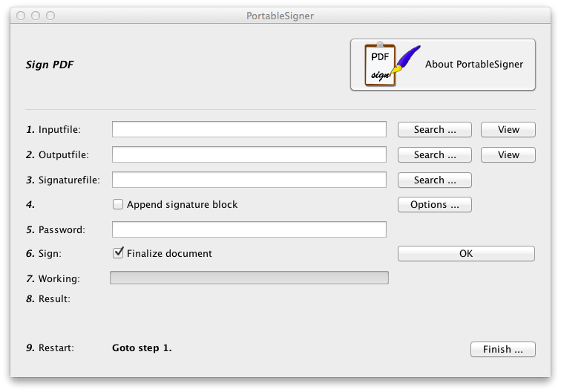
Task: View the Inputfile
Action: [508, 130]
